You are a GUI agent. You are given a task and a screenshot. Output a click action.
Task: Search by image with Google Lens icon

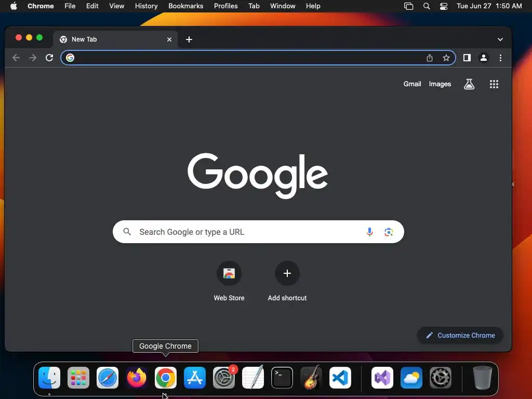(389, 232)
